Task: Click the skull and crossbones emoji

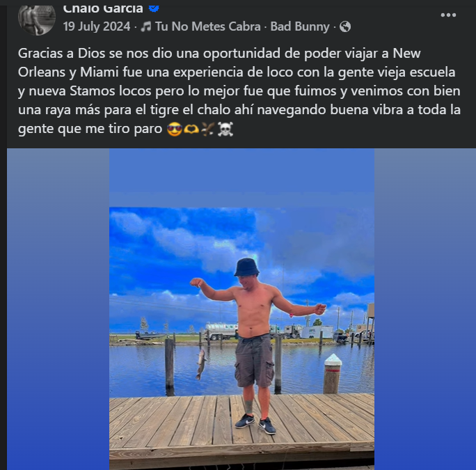Action: coord(225,129)
